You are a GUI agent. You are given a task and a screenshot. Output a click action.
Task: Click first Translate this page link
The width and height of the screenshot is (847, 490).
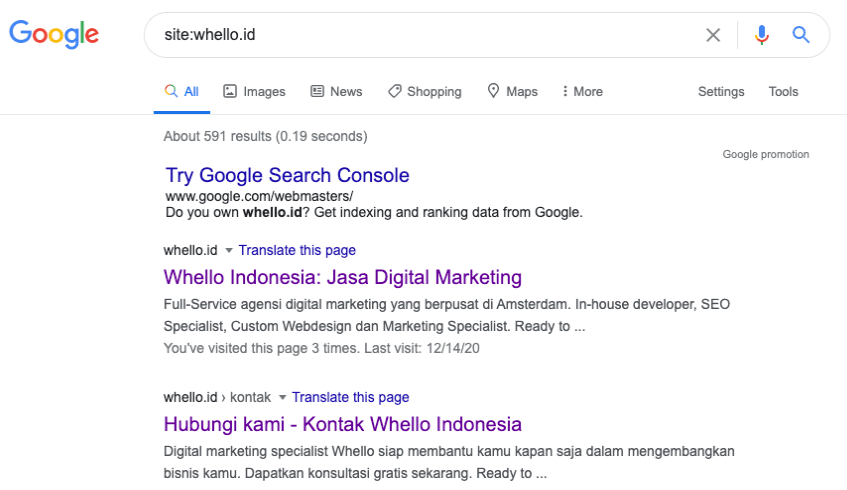point(297,250)
